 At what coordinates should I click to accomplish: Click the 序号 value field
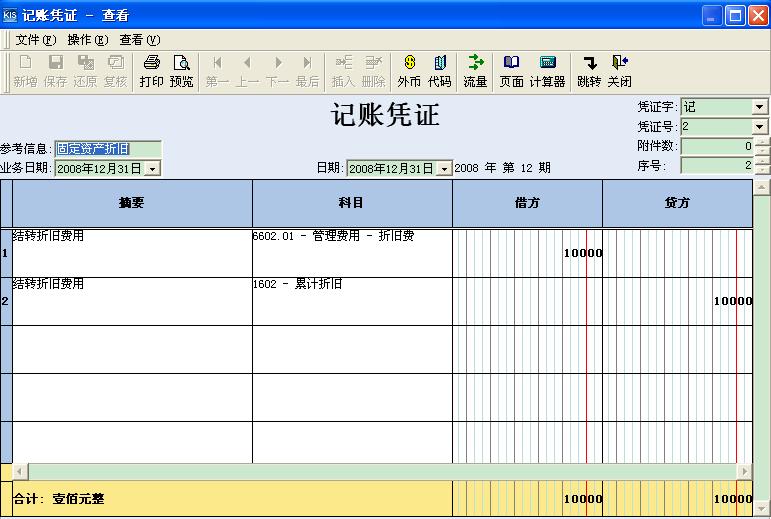point(717,165)
